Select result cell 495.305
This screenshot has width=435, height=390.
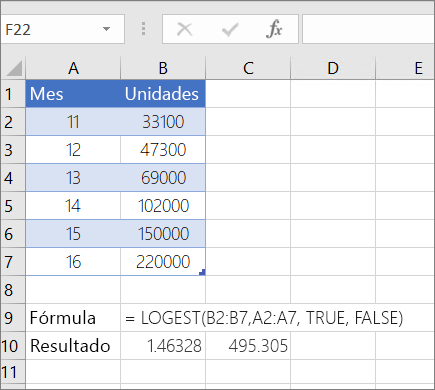coord(248,346)
